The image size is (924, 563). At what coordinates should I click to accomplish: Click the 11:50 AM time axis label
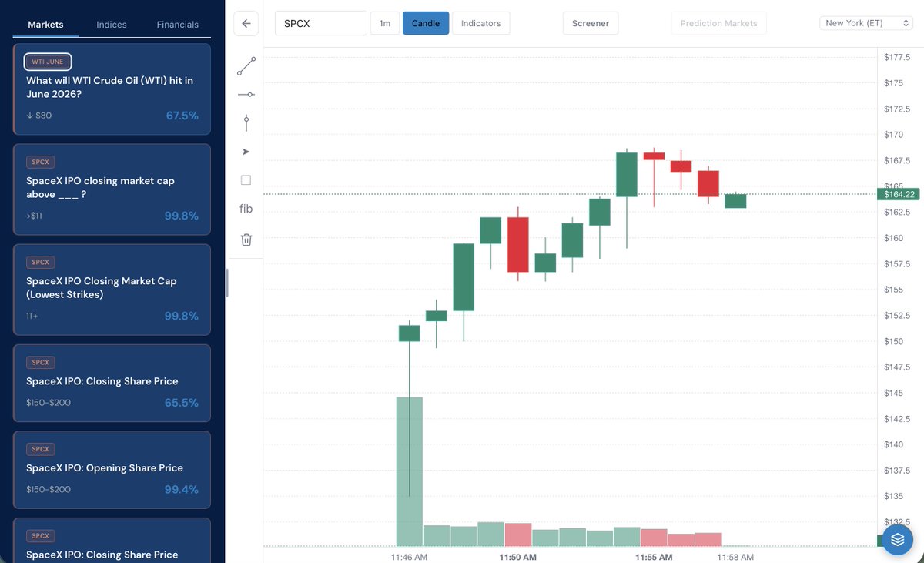pos(517,556)
